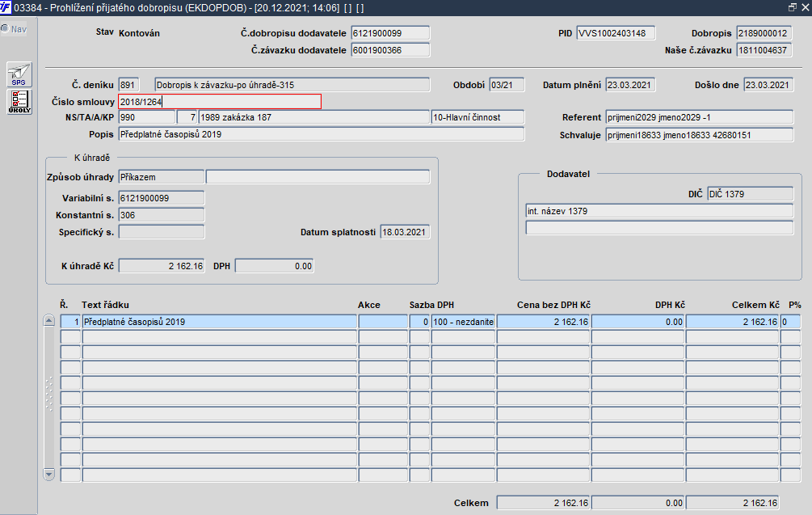Click the Celkem Kč column header
The height and width of the screenshot is (515, 812).
pyautogui.click(x=755, y=305)
